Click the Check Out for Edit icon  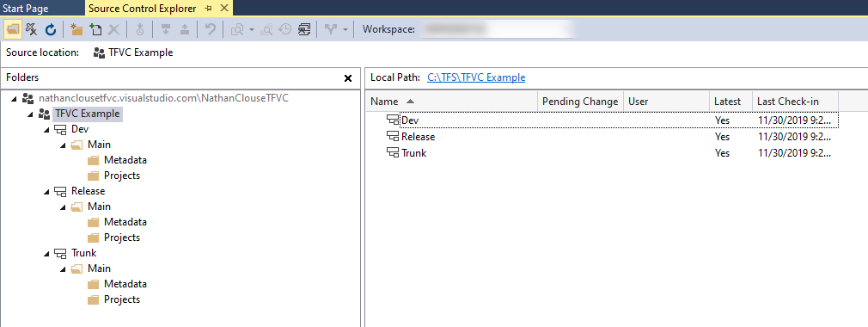click(x=166, y=29)
